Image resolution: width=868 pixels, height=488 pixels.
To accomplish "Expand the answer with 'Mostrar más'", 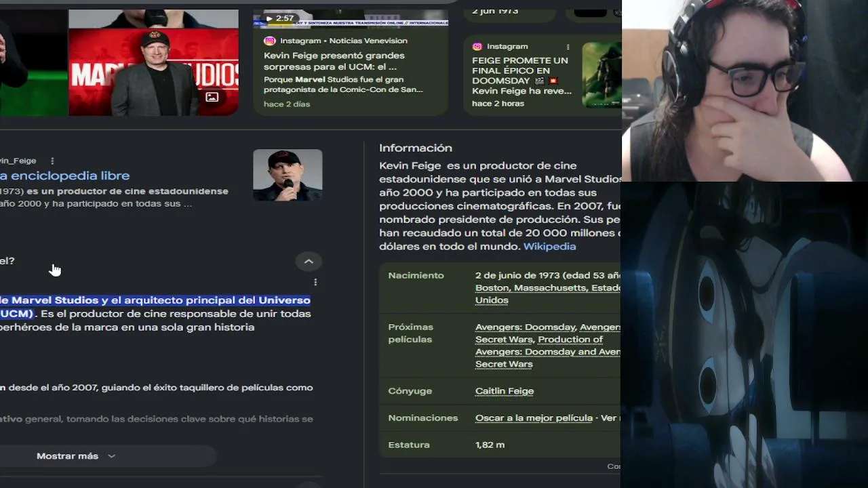I will coord(76,456).
